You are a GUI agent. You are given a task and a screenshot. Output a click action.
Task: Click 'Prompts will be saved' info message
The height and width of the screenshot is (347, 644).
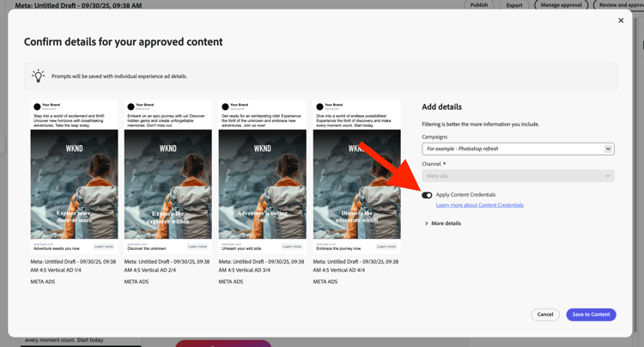(119, 76)
